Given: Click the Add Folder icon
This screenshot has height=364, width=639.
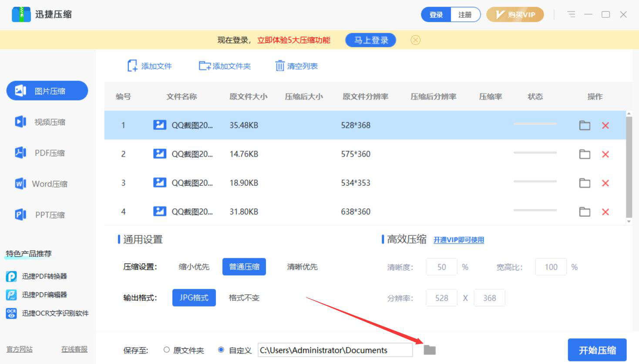Looking at the screenshot, I should click(x=205, y=66).
